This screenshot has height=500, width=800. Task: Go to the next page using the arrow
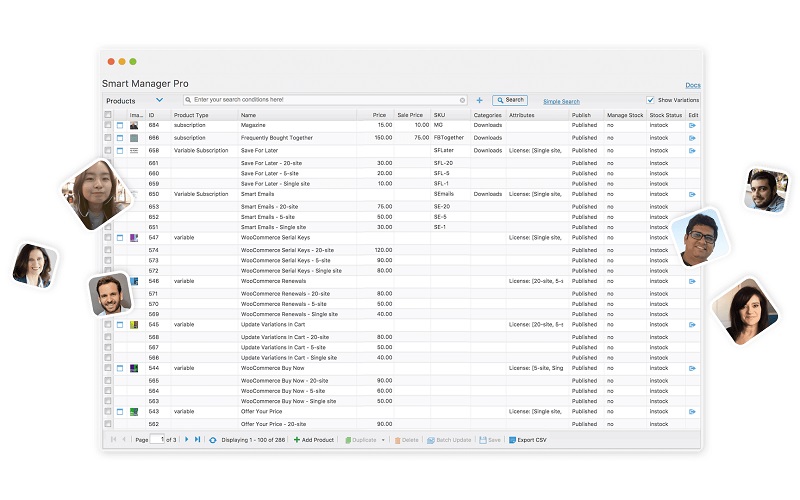tap(186, 440)
